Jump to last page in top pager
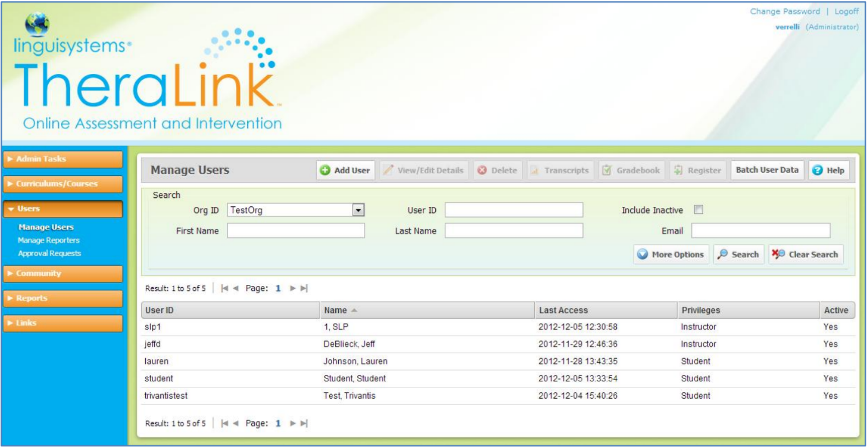868x448 pixels. (304, 289)
